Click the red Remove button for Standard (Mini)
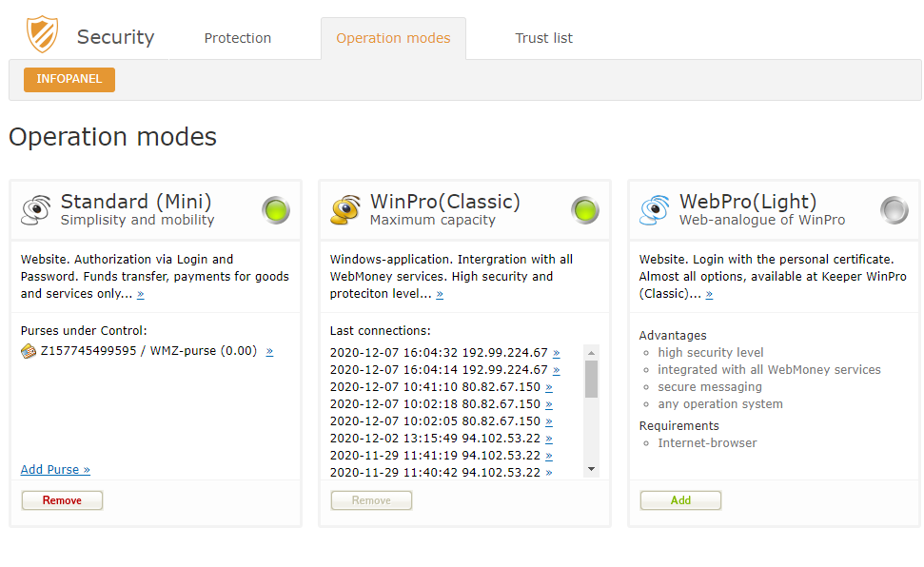 point(62,500)
